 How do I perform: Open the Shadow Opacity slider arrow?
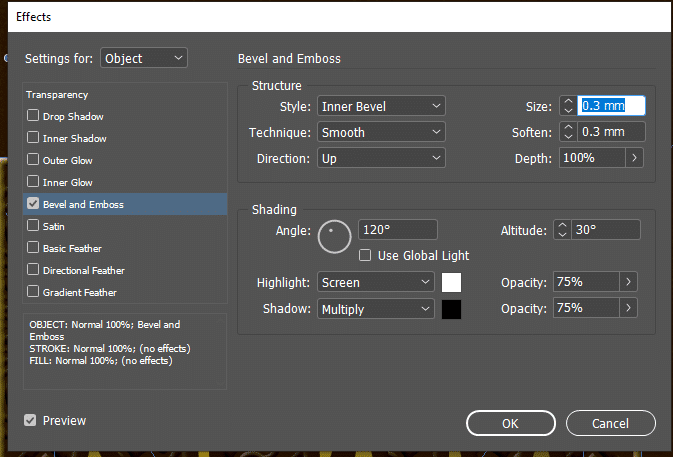click(x=629, y=309)
